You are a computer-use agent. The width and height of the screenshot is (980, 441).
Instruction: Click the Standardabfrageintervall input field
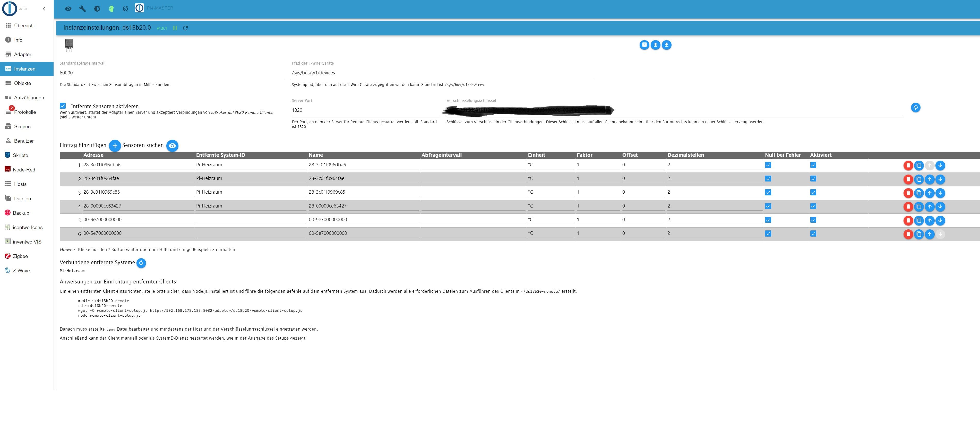tap(171, 73)
